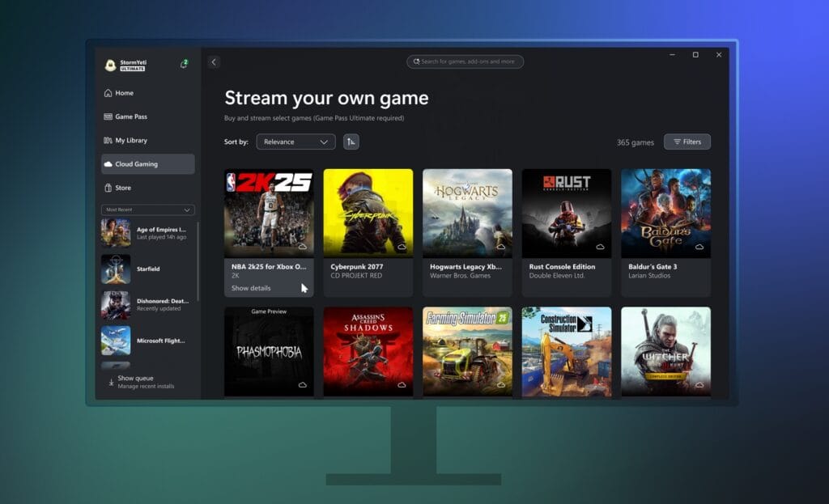The height and width of the screenshot is (504, 829).
Task: Click the 'Larian Studios' publisher text
Action: (649, 276)
